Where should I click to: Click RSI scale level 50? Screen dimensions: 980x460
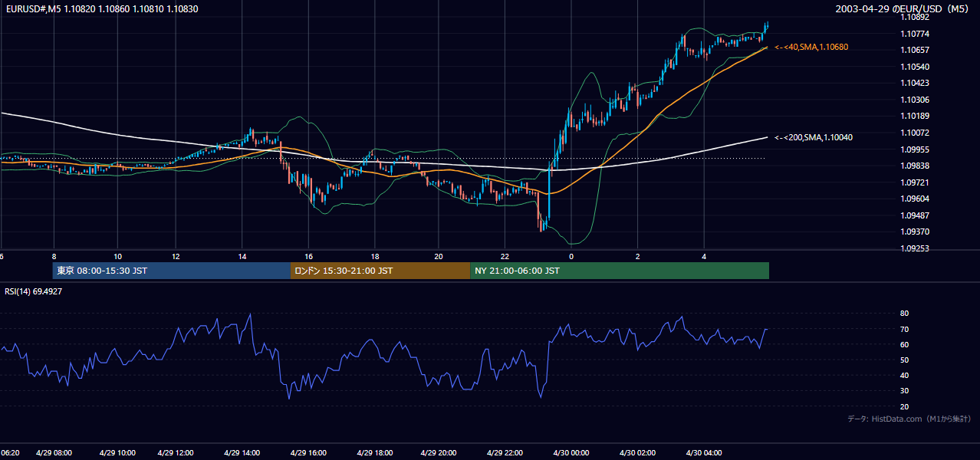(x=904, y=360)
